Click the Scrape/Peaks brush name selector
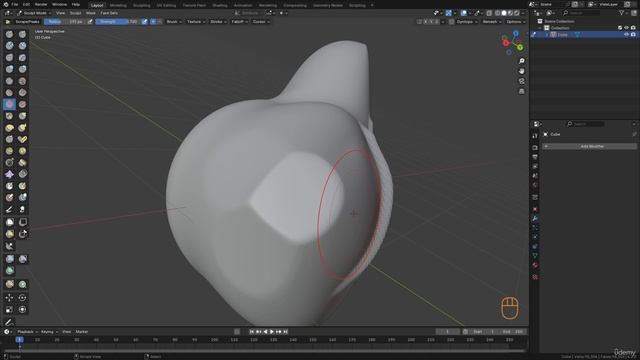This screenshot has height=360, width=640. pos(28,22)
